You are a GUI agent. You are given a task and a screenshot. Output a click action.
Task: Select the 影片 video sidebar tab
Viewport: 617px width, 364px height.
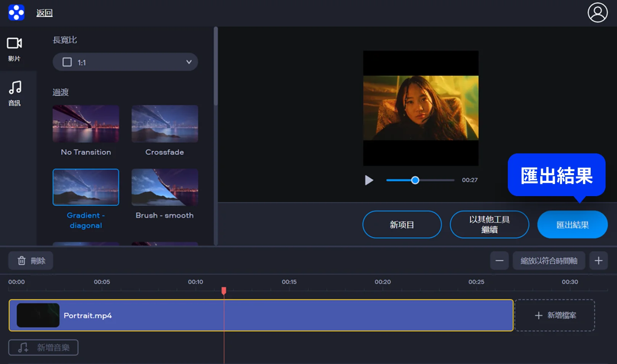point(15,49)
